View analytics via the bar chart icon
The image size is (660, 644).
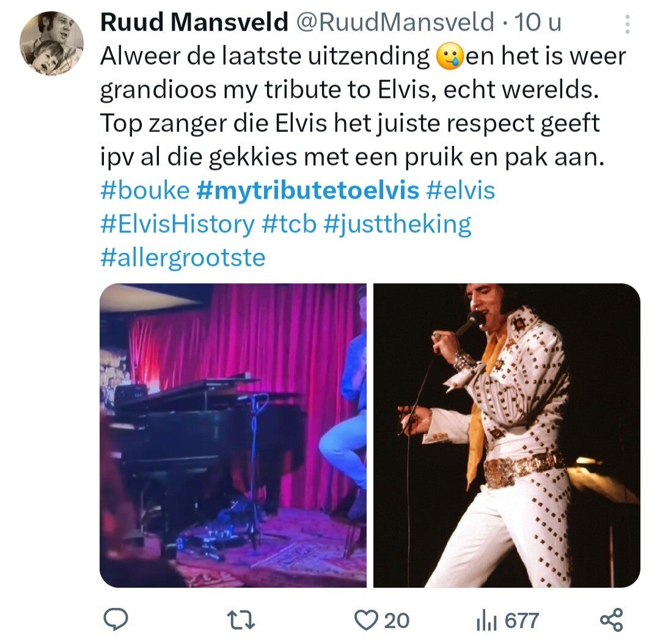[486, 621]
